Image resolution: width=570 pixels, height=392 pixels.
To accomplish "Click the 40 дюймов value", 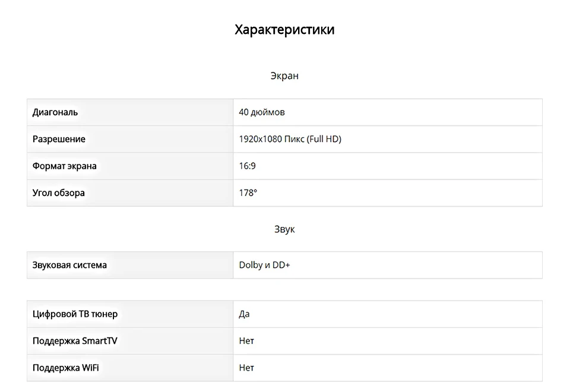I will [262, 112].
